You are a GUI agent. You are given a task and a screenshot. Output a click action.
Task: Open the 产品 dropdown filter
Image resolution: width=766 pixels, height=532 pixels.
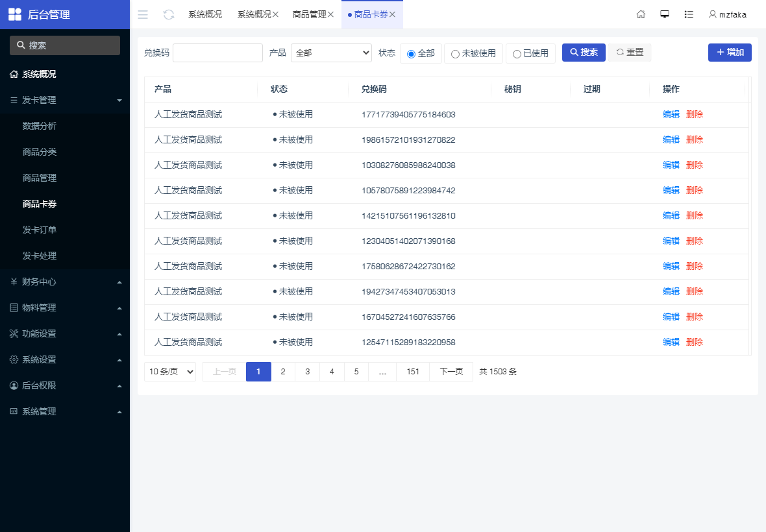[x=331, y=53]
